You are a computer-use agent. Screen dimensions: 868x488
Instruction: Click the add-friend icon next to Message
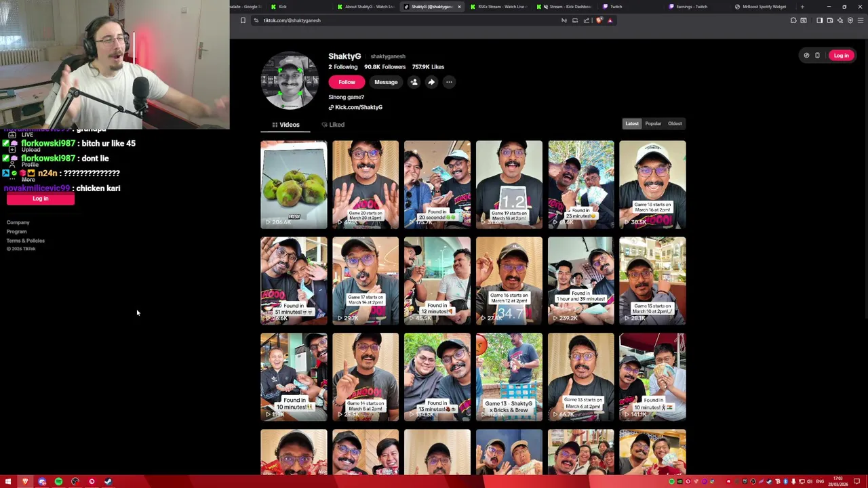[414, 82]
